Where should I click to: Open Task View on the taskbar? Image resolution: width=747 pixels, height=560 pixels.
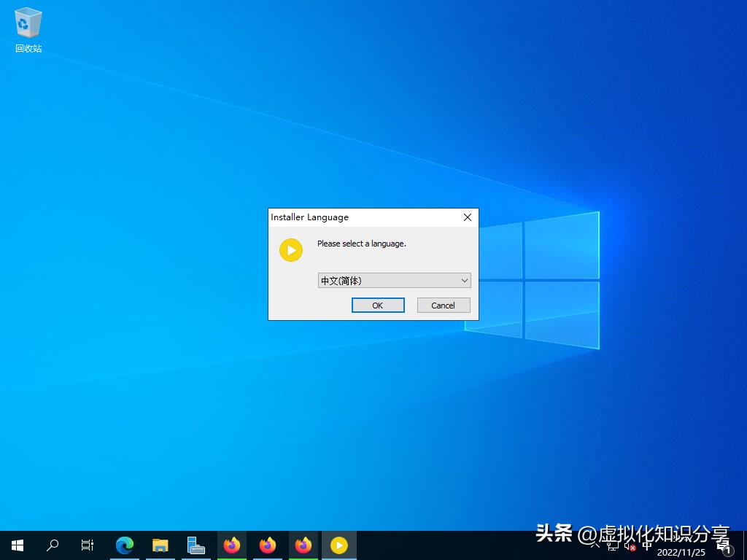(x=87, y=545)
